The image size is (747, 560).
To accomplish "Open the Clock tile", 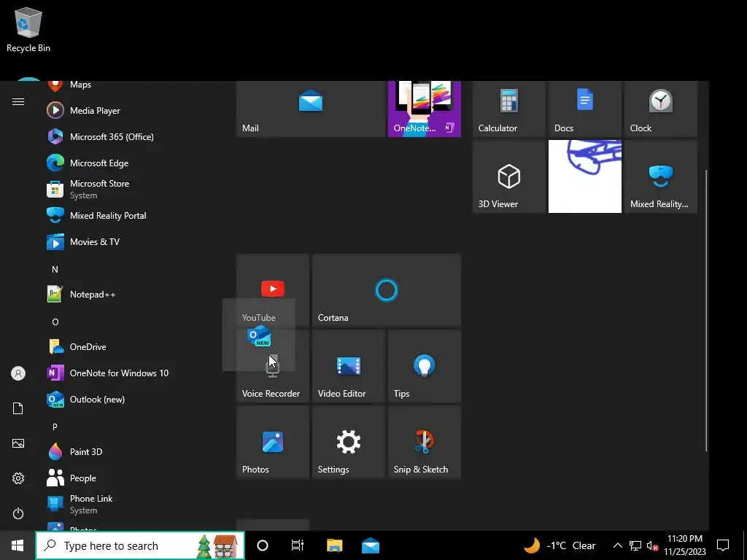I will pos(661,109).
